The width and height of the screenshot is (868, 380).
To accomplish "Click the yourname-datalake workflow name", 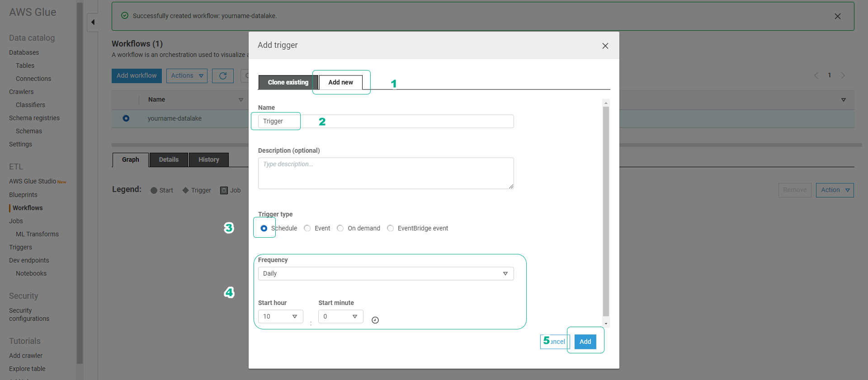I will click(x=175, y=119).
